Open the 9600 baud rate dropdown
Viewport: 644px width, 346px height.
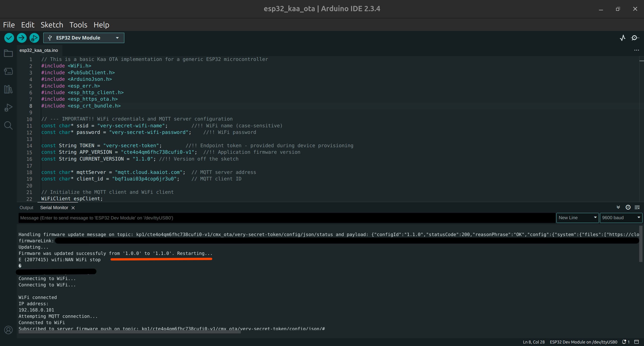click(x=621, y=218)
